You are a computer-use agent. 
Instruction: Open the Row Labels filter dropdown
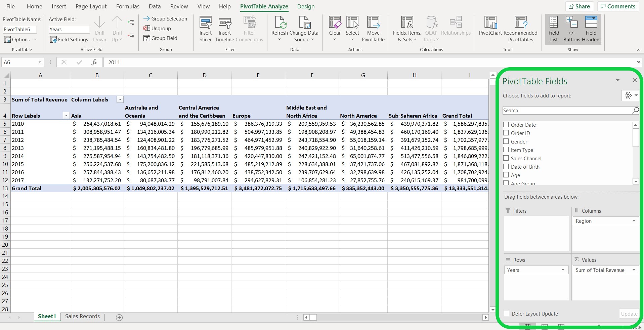(66, 115)
